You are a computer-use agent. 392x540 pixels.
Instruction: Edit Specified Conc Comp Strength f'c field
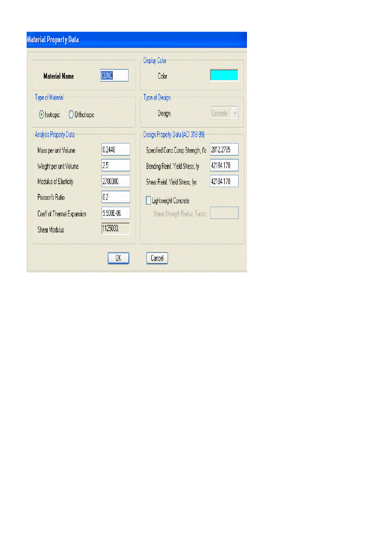coord(224,150)
